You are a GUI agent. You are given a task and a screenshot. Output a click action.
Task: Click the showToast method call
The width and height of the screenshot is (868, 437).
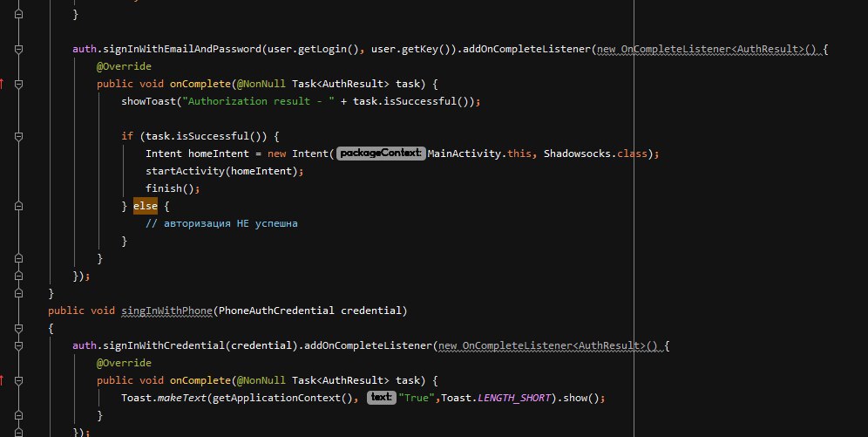148,101
